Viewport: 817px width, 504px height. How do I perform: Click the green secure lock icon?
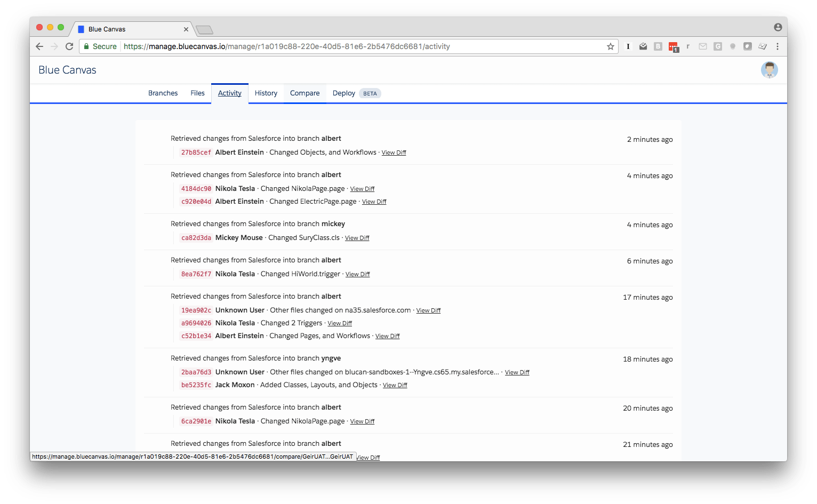pyautogui.click(x=86, y=46)
